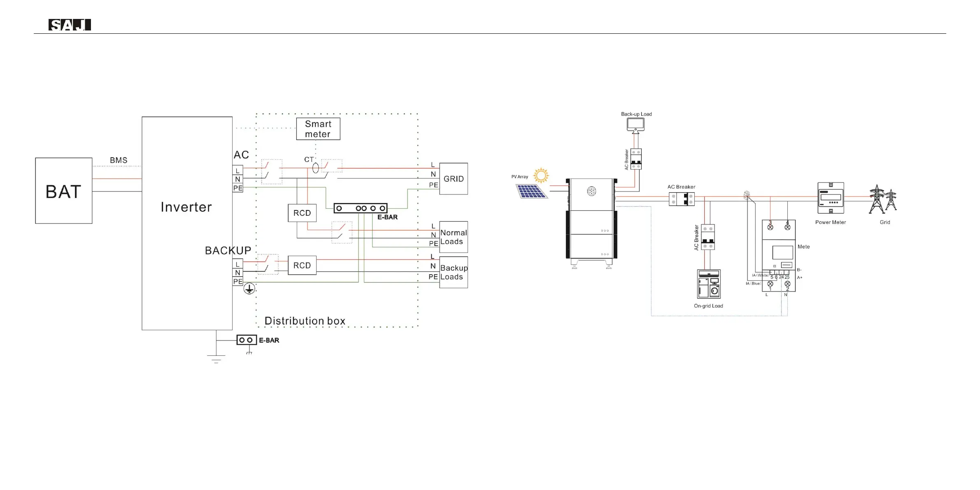
Task: Click the Mete label beside meter
Action: point(803,247)
